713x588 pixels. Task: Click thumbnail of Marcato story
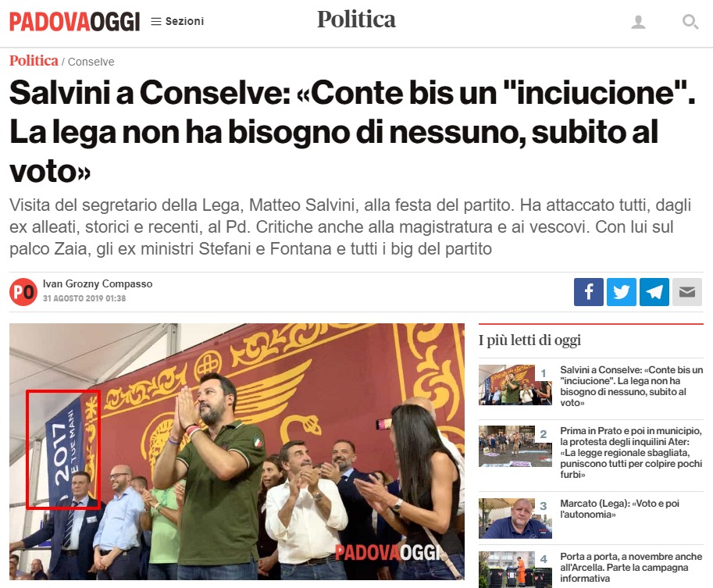click(x=515, y=518)
